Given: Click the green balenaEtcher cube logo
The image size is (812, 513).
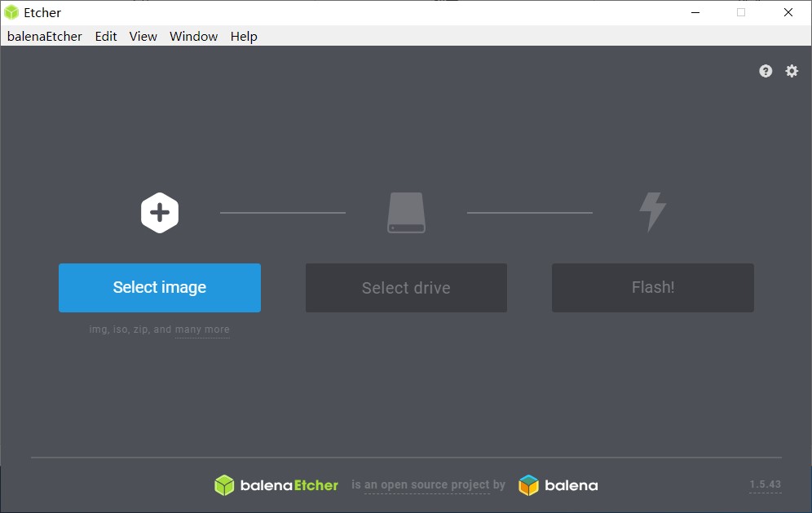Looking at the screenshot, I should [224, 485].
